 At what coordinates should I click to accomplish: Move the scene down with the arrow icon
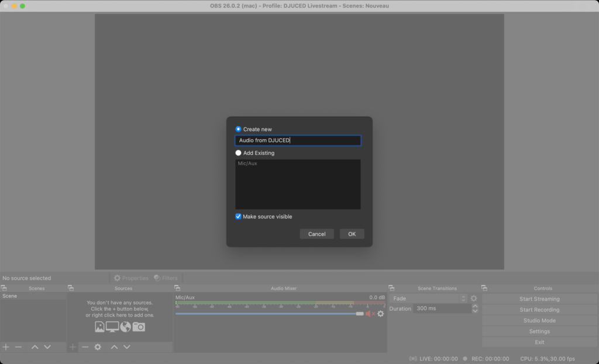tap(47, 347)
